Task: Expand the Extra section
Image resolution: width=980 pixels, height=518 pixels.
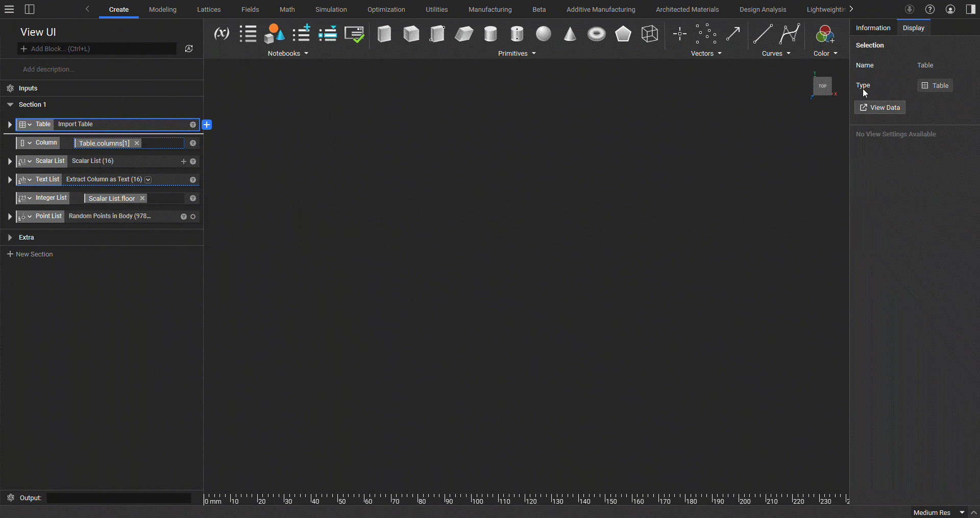Action: tap(10, 238)
